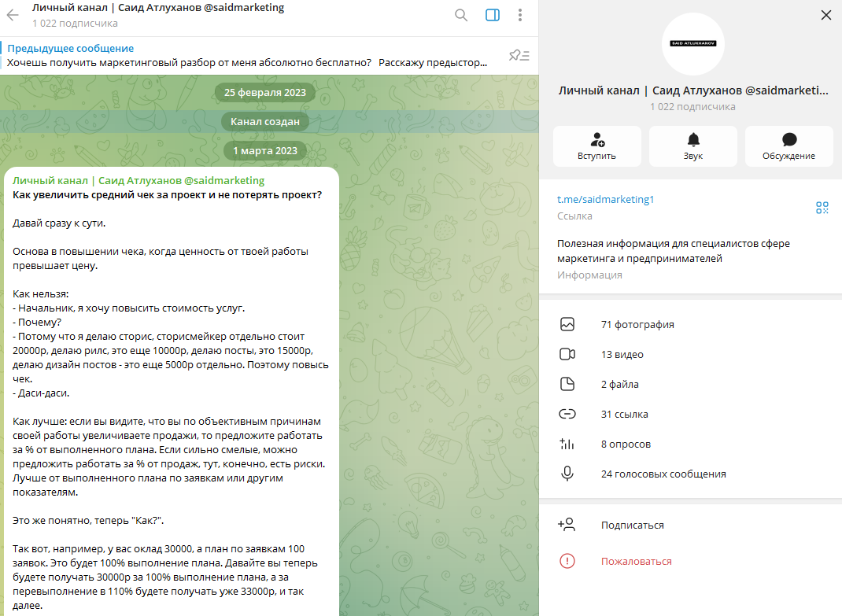Viewport: 842px width, 616px height.
Task: Open the Обсуждение discussion button
Action: (x=788, y=146)
